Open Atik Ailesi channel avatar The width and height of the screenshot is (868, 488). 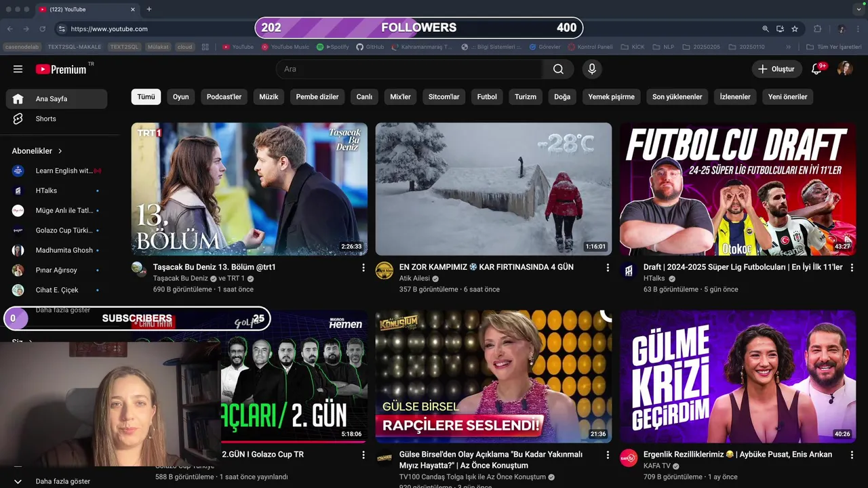384,270
